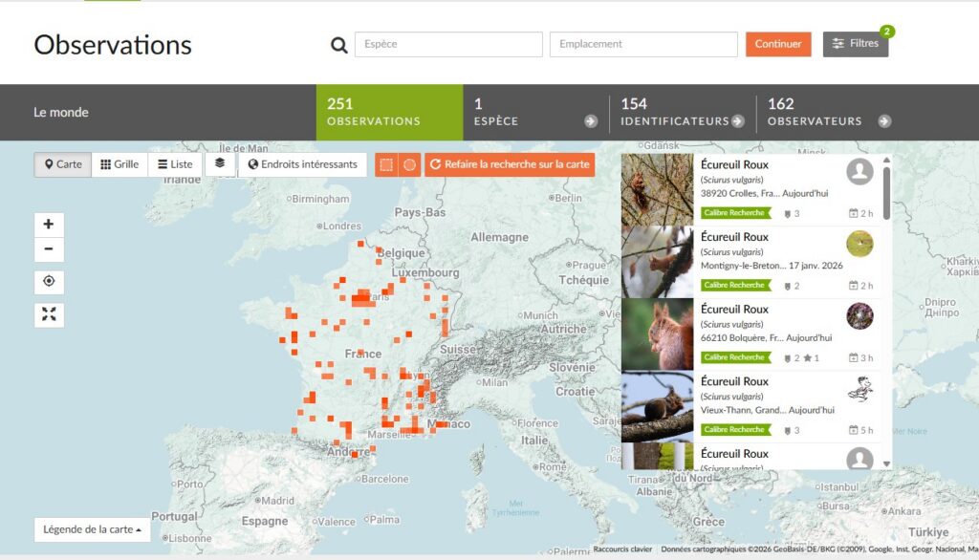This screenshot has height=560, width=979.
Task: Open the Espèce stats tab
Action: pos(535,112)
